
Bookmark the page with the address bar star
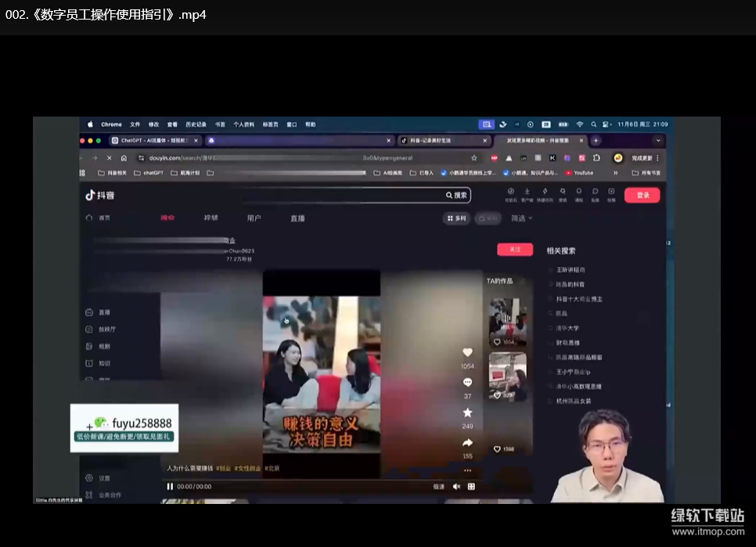(474, 158)
